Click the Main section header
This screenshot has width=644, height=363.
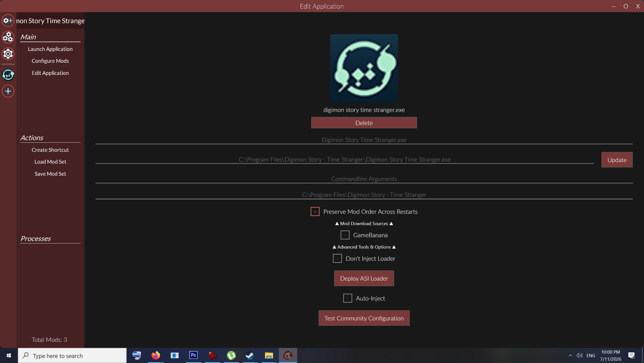coord(28,37)
